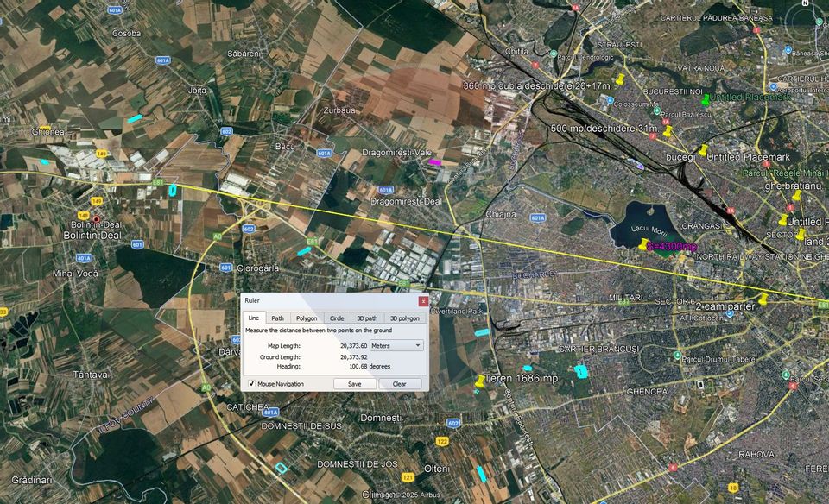Screen dimensions: 829x504
Task: Switch to the Polygon tab in Ruler
Action: pyautogui.click(x=307, y=318)
